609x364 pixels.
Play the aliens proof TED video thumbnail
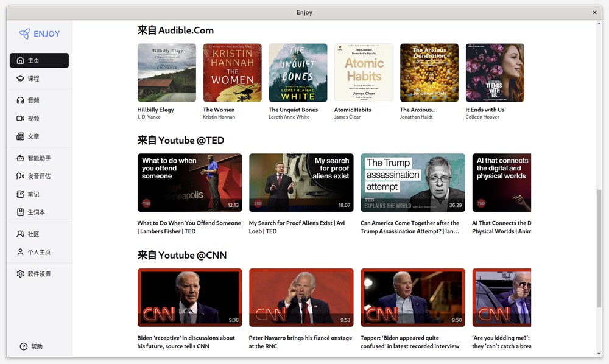(x=301, y=183)
